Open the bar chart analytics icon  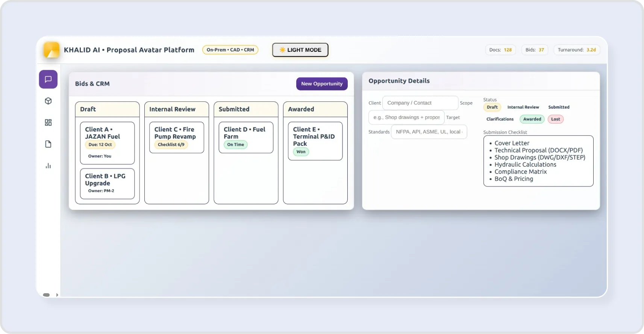click(48, 166)
